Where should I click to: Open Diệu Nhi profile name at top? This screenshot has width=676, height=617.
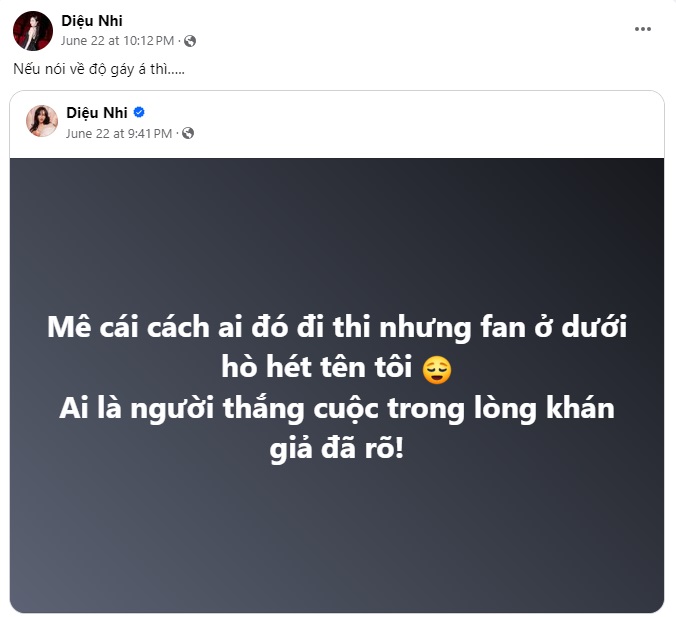tap(92, 21)
